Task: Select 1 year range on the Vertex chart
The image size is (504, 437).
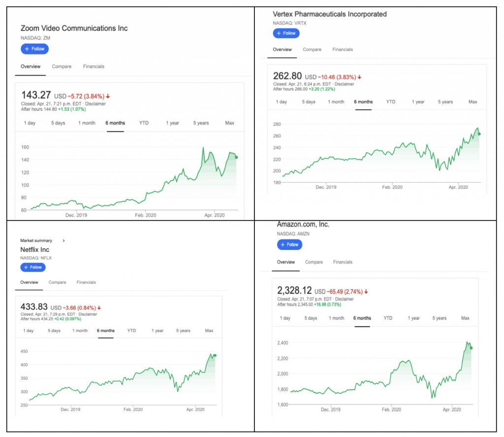Action: coord(418,102)
